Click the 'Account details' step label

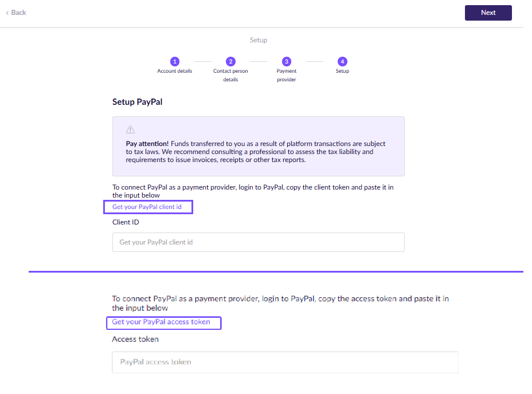click(175, 71)
